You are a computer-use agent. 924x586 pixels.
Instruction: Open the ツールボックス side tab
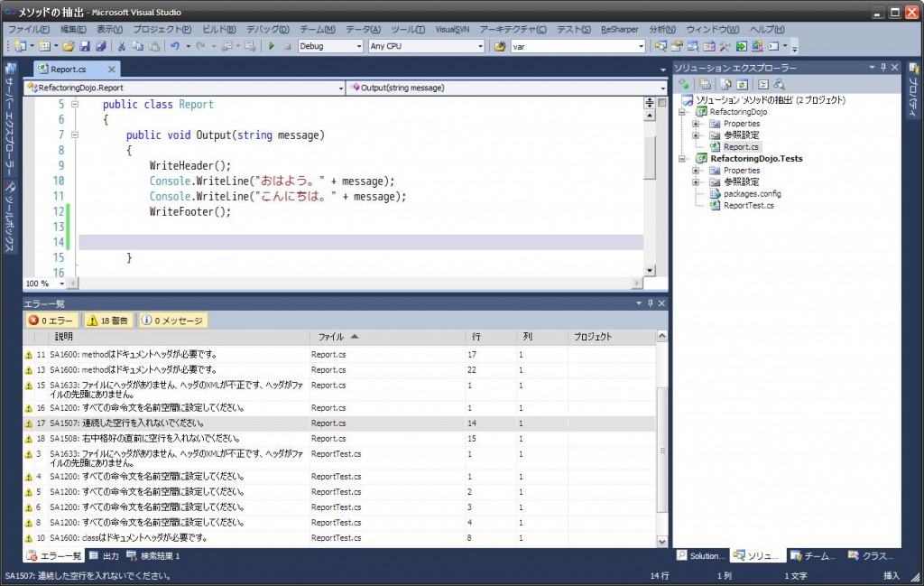click(x=9, y=217)
